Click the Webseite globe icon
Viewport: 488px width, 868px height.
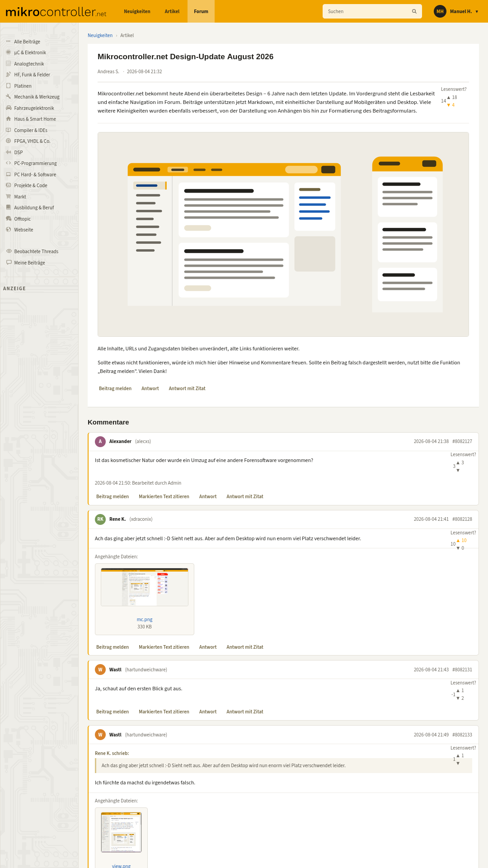8,230
